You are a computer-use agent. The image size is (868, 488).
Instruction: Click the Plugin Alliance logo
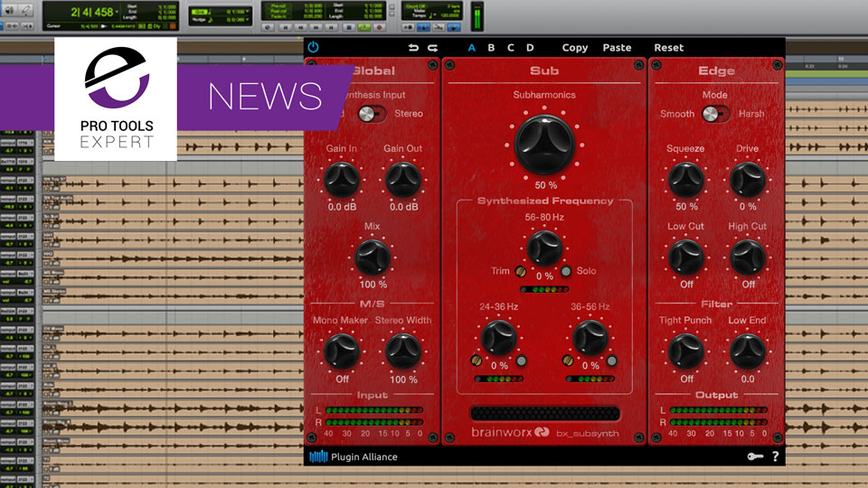(354, 456)
